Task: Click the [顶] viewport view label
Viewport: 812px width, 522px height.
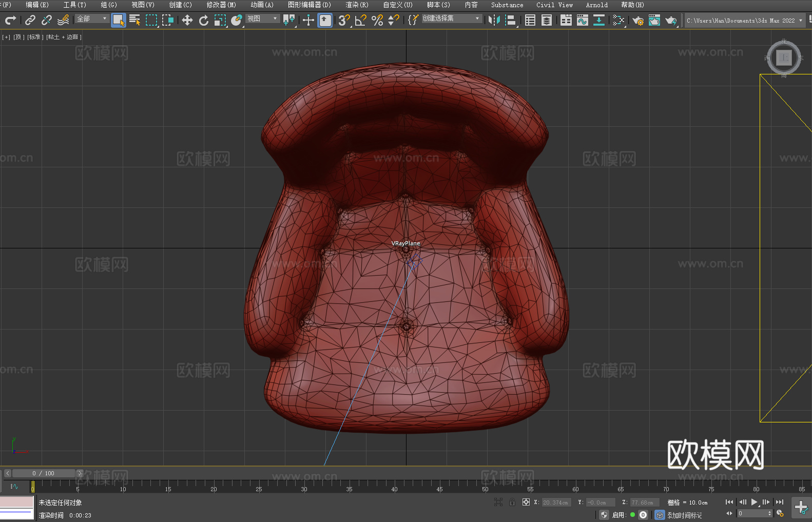Action: [x=18, y=37]
